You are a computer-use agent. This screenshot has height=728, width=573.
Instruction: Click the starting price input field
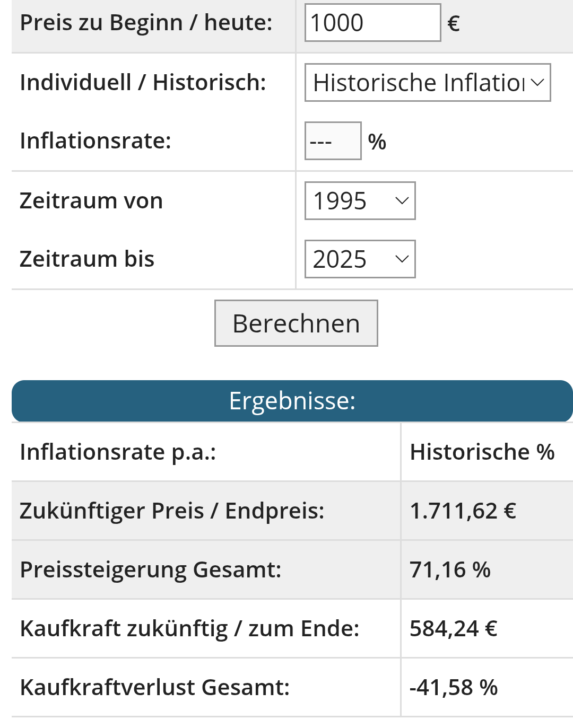click(x=372, y=23)
